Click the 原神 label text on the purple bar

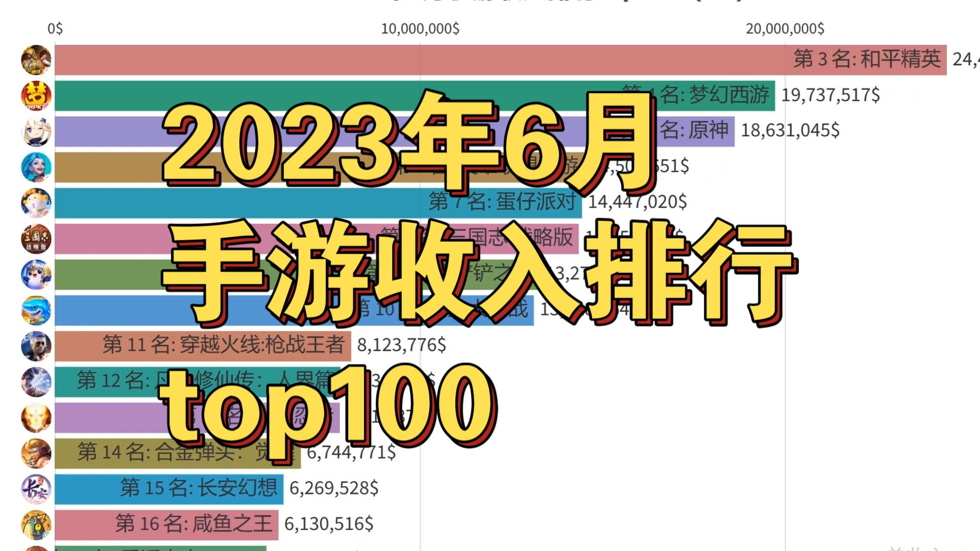click(x=708, y=131)
